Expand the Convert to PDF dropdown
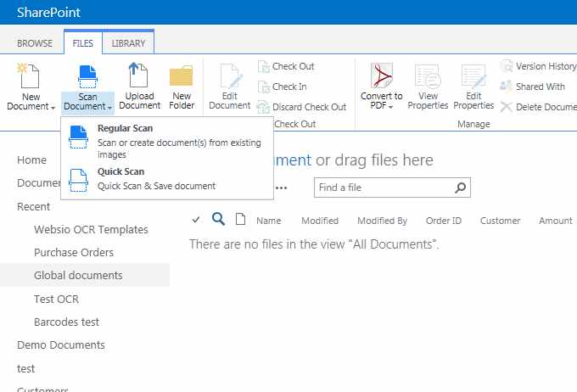The image size is (577, 392). (x=381, y=106)
